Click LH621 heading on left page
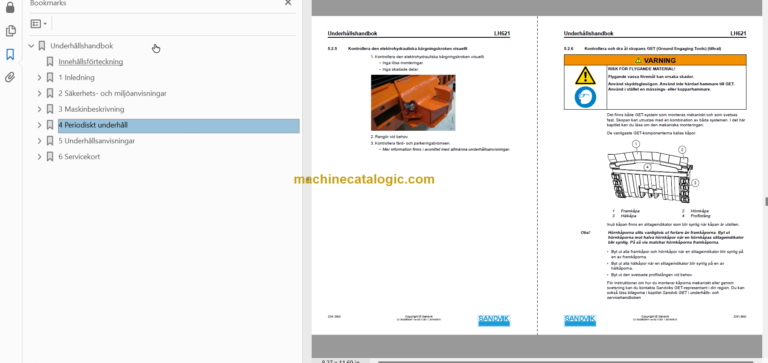768x363 pixels. 502,34
